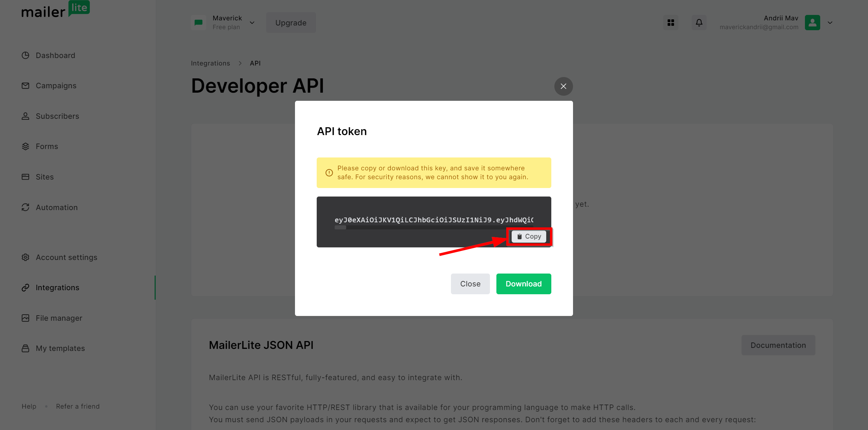Click the apps grid icon
The height and width of the screenshot is (430, 868).
(671, 22)
